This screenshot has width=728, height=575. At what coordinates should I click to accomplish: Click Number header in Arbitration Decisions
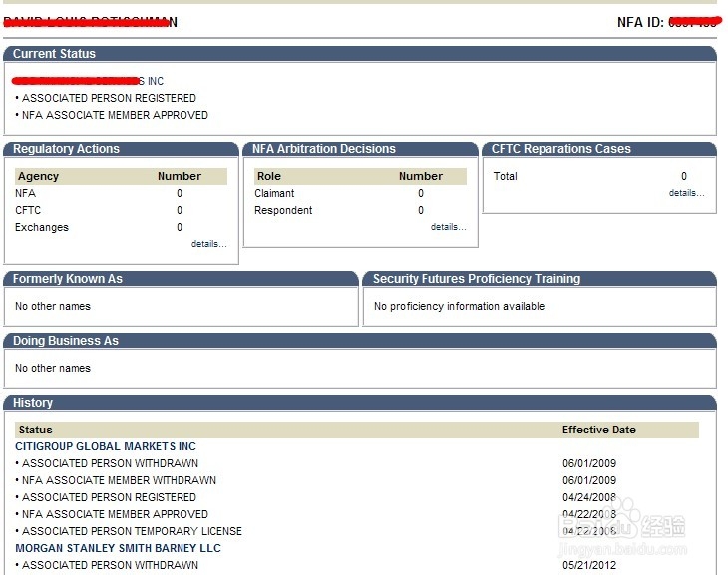(x=421, y=176)
